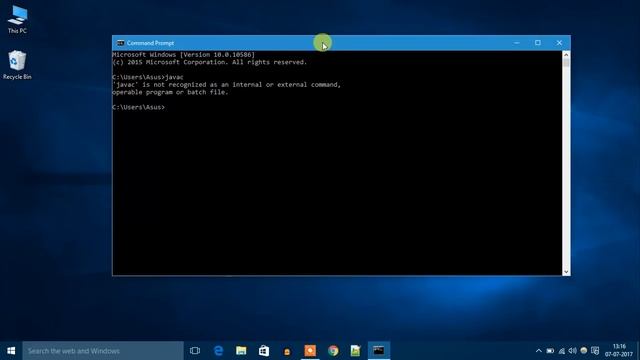The width and height of the screenshot is (640, 360).
Task: Click the round tray icon beside volume
Action: point(584,351)
